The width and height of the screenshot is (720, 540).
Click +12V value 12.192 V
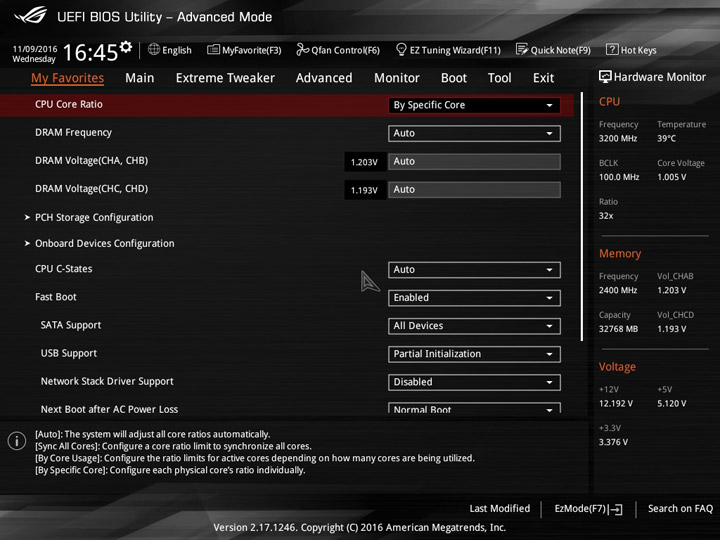(x=616, y=404)
